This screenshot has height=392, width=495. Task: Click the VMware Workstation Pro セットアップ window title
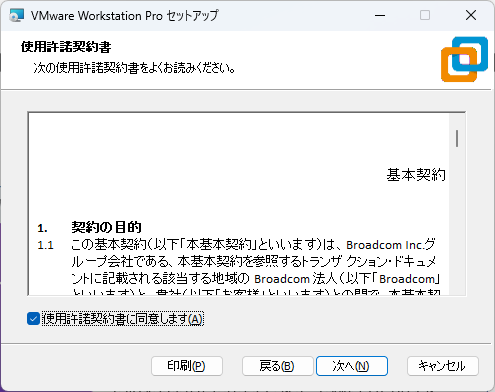125,16
